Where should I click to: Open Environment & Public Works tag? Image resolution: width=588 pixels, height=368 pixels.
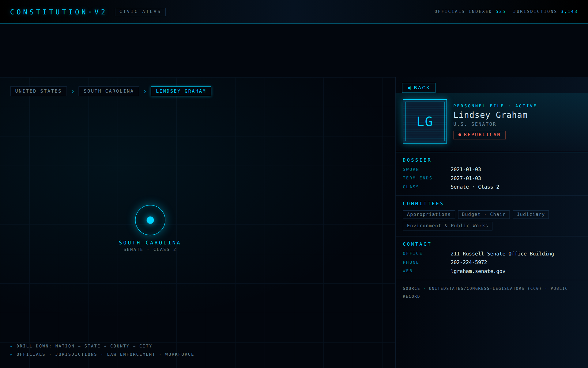tap(447, 226)
